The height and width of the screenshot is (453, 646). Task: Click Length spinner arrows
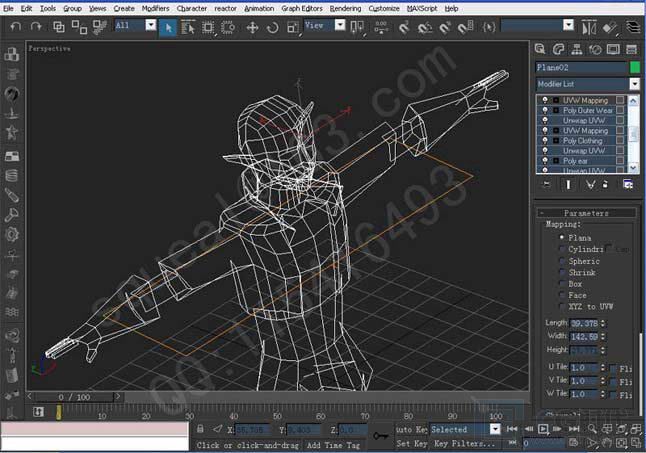(603, 323)
